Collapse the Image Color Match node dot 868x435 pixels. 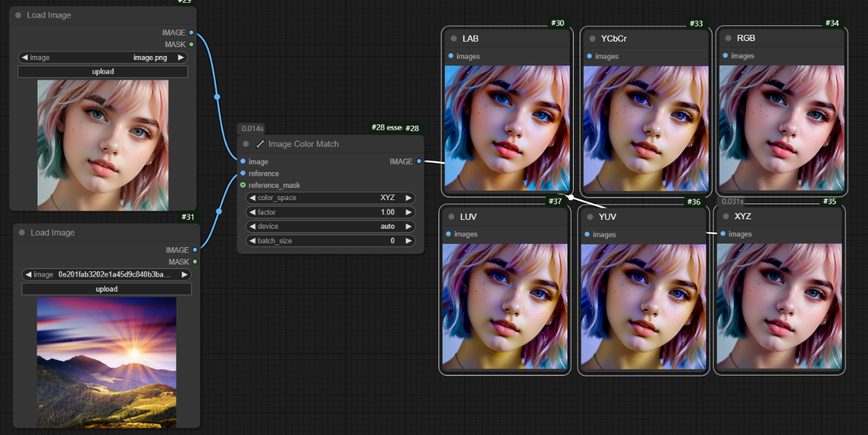click(x=246, y=144)
